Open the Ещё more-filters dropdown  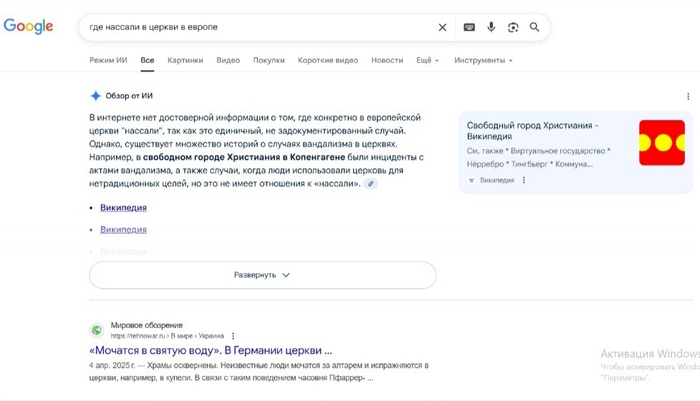[x=427, y=60]
